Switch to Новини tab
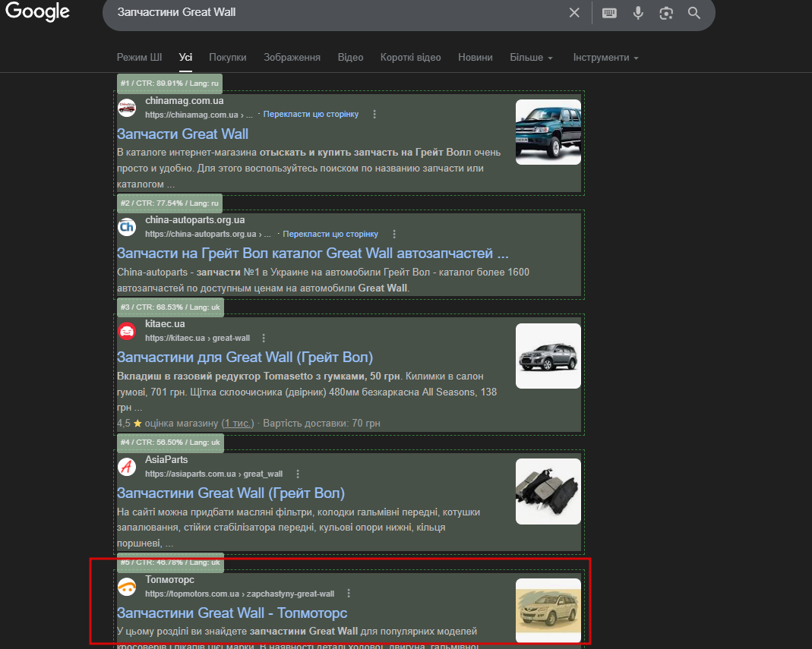This screenshot has height=649, width=812. pyautogui.click(x=476, y=58)
